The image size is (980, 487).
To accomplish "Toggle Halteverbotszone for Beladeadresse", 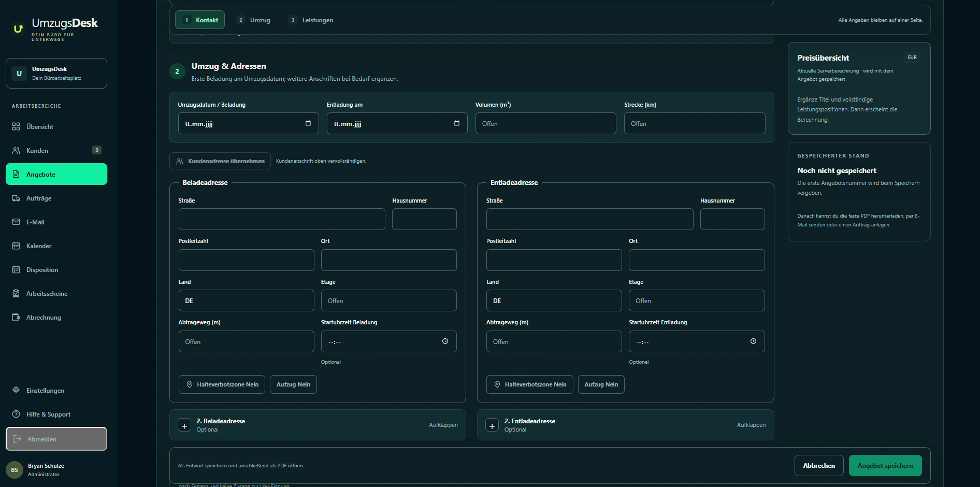I will pos(222,384).
